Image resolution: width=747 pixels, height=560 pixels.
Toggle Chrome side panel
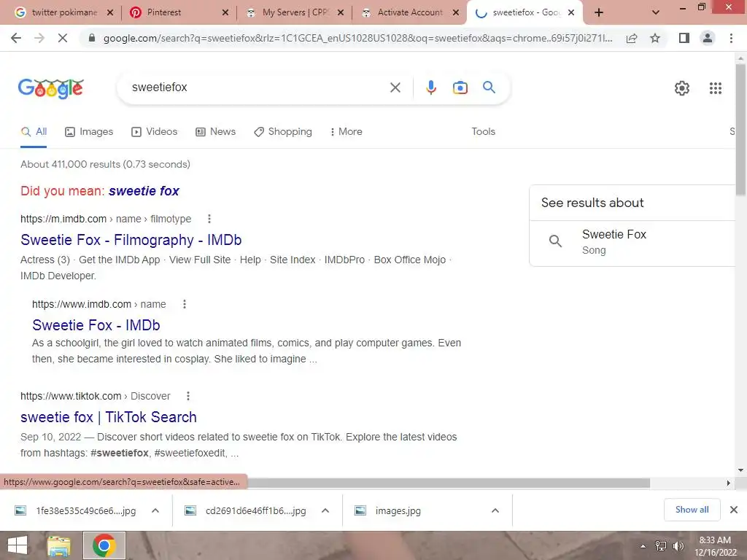click(684, 38)
